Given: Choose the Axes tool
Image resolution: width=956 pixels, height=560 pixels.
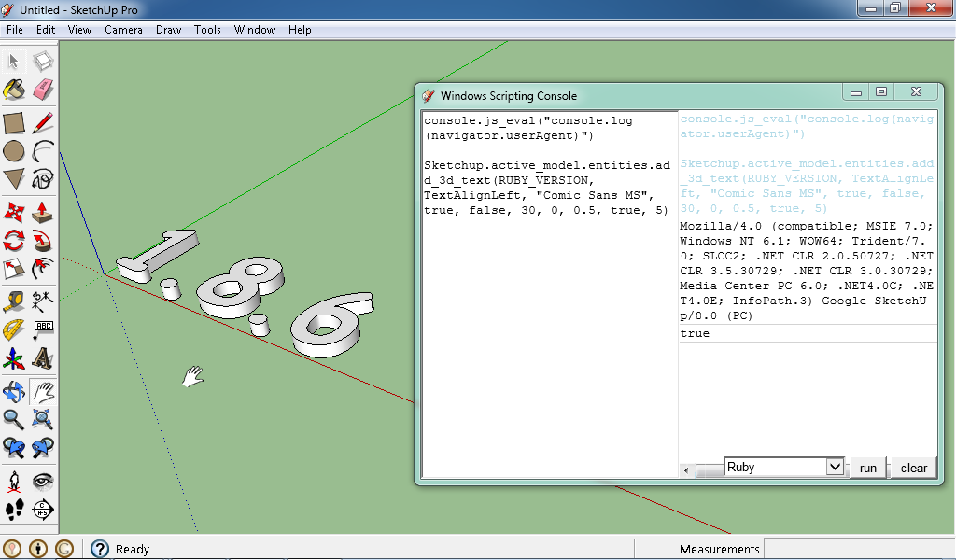Looking at the screenshot, I should tap(14, 359).
